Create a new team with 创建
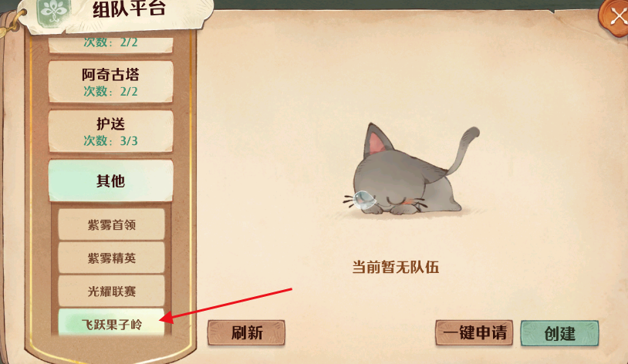Image resolution: width=628 pixels, height=364 pixels. click(559, 332)
